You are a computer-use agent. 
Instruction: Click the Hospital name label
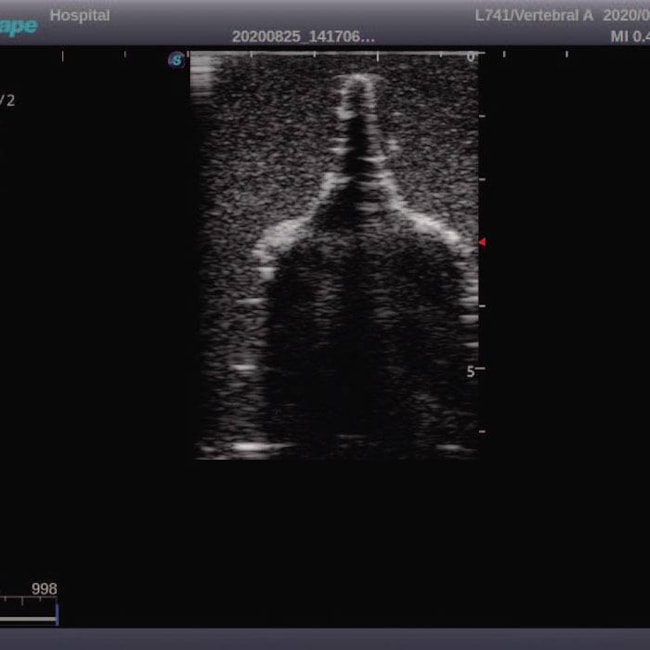tap(80, 16)
